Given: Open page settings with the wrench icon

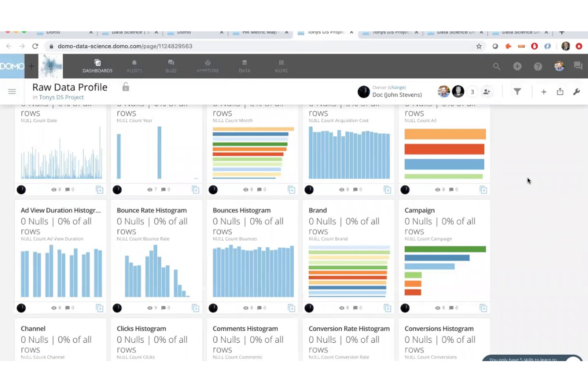Looking at the screenshot, I should tap(577, 91).
